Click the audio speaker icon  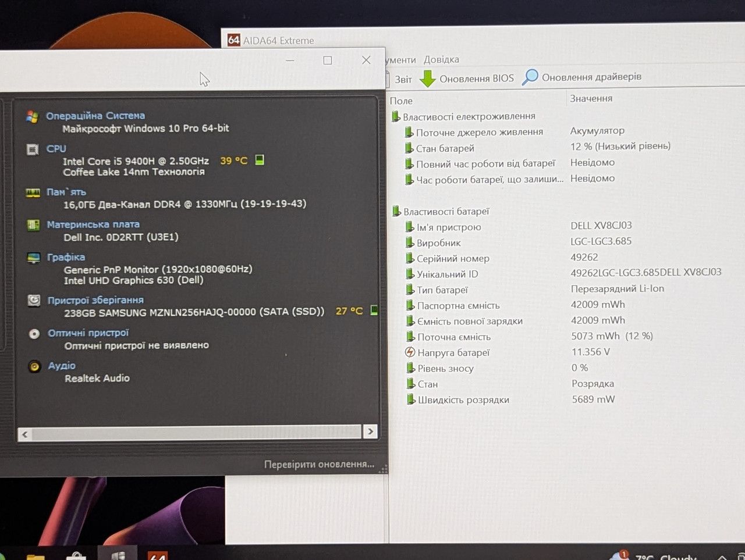tap(35, 366)
